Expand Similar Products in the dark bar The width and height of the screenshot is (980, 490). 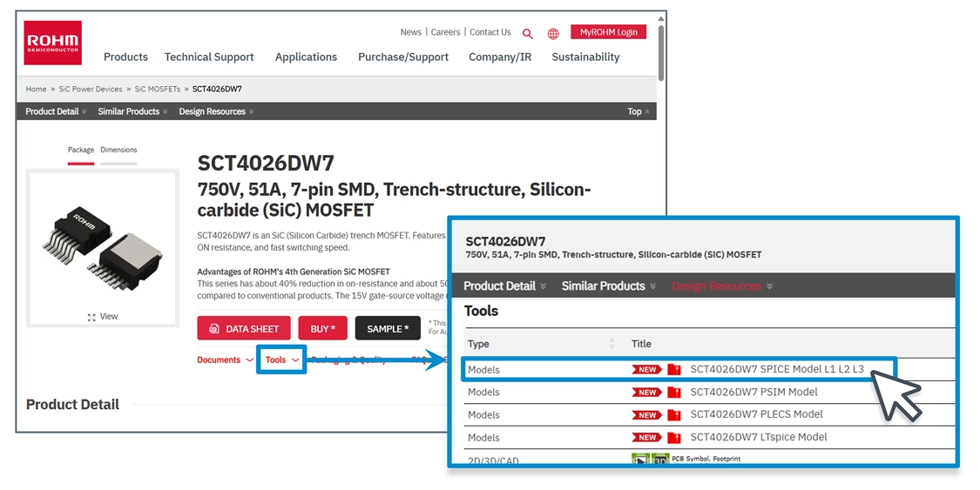[x=132, y=111]
